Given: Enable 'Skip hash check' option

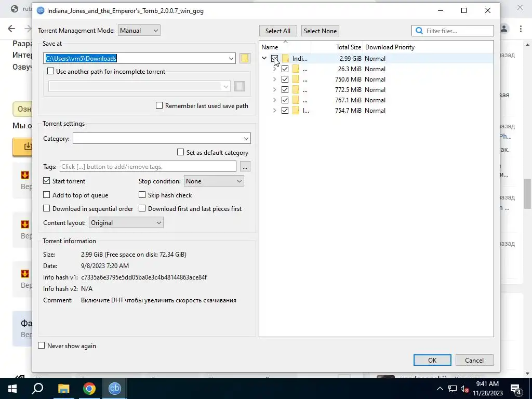Looking at the screenshot, I should [142, 195].
